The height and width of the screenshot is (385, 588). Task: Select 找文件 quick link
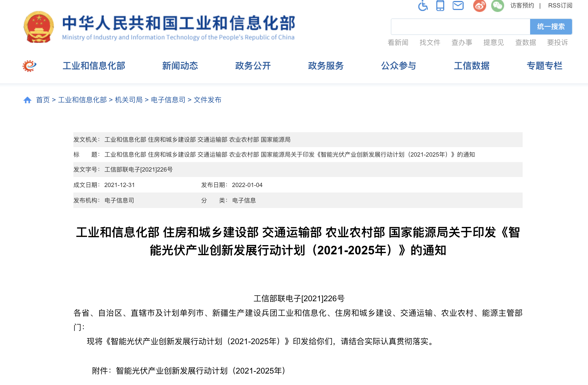click(430, 43)
